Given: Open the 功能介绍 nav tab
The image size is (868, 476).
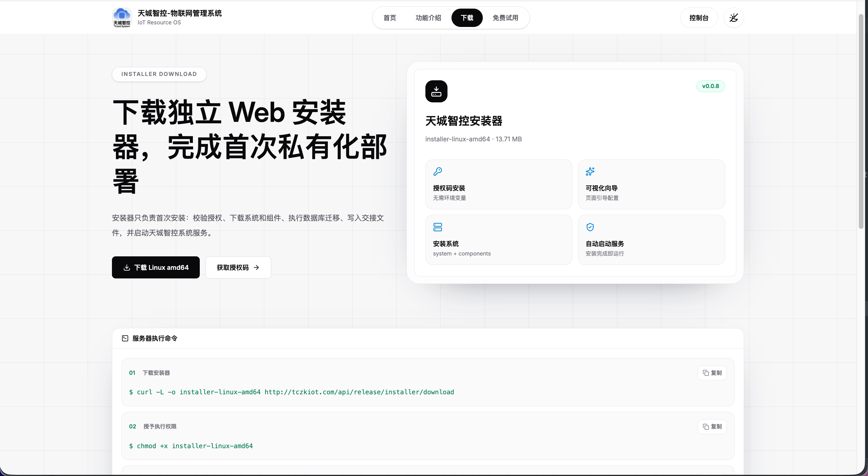Looking at the screenshot, I should click(x=428, y=17).
